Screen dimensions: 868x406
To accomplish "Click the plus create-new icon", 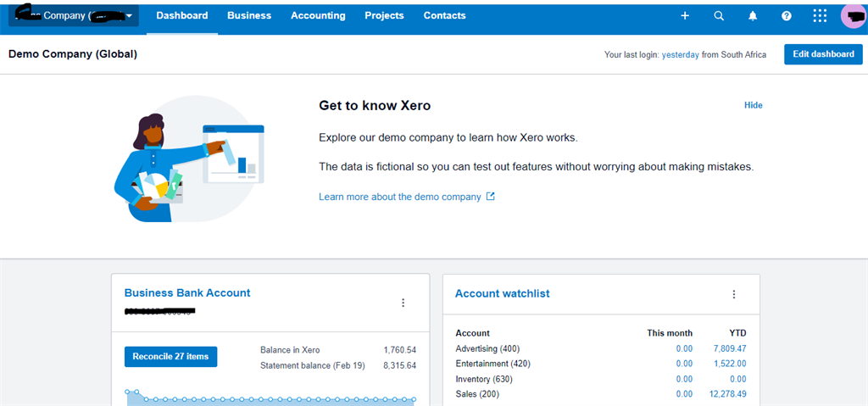I will pos(685,16).
